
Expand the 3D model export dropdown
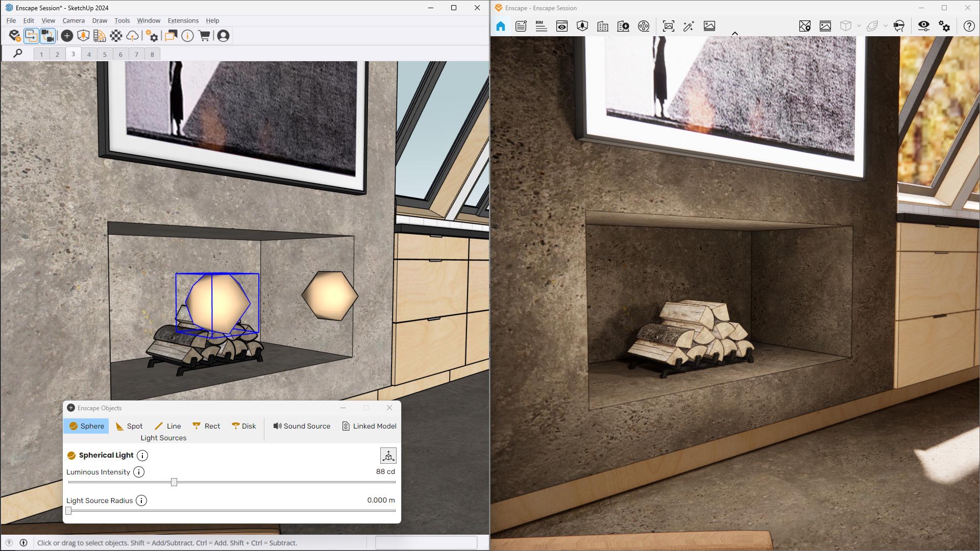[859, 26]
